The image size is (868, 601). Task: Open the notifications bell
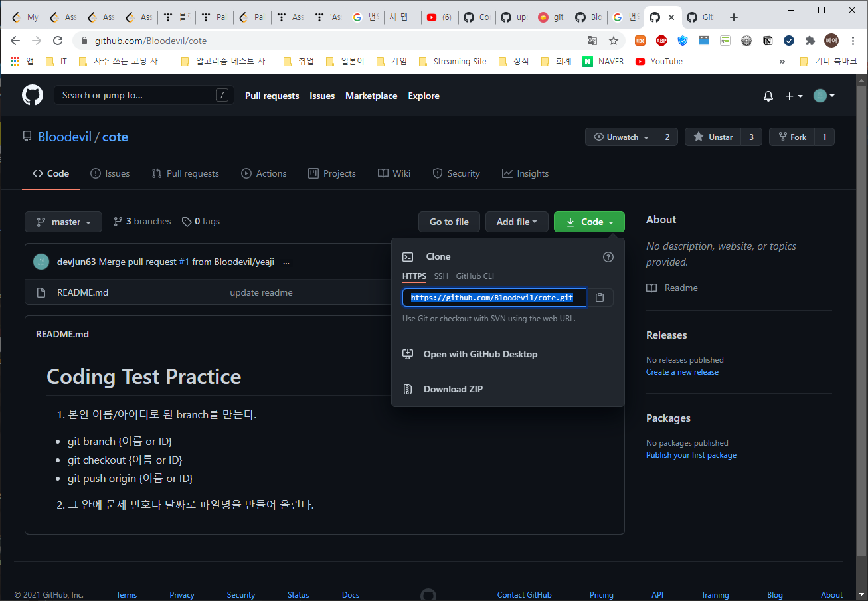(768, 96)
